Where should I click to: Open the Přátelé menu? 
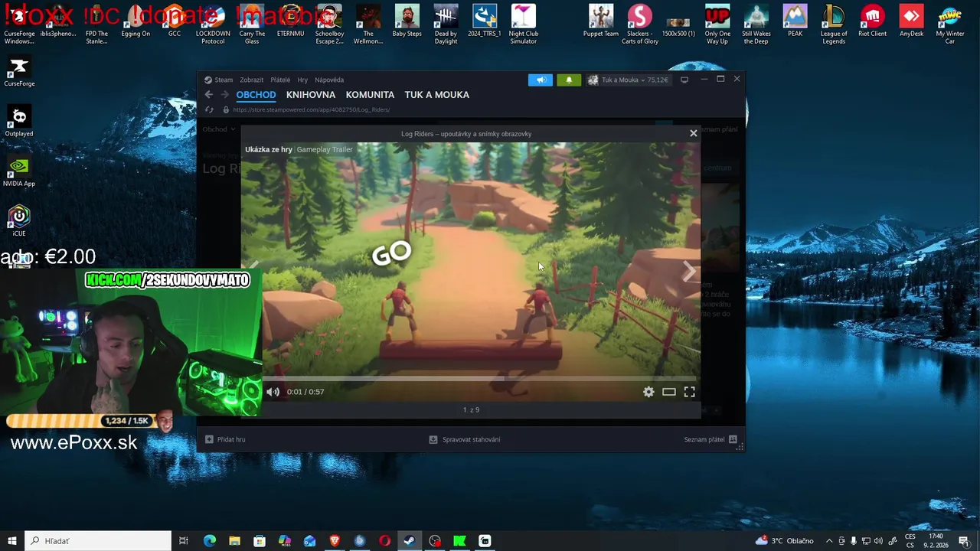(x=280, y=80)
